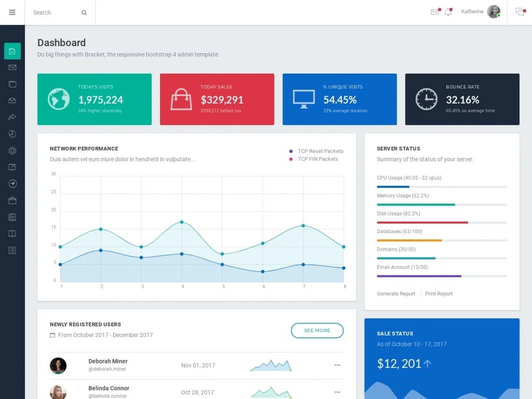Click the SEE MORE button

[317, 330]
